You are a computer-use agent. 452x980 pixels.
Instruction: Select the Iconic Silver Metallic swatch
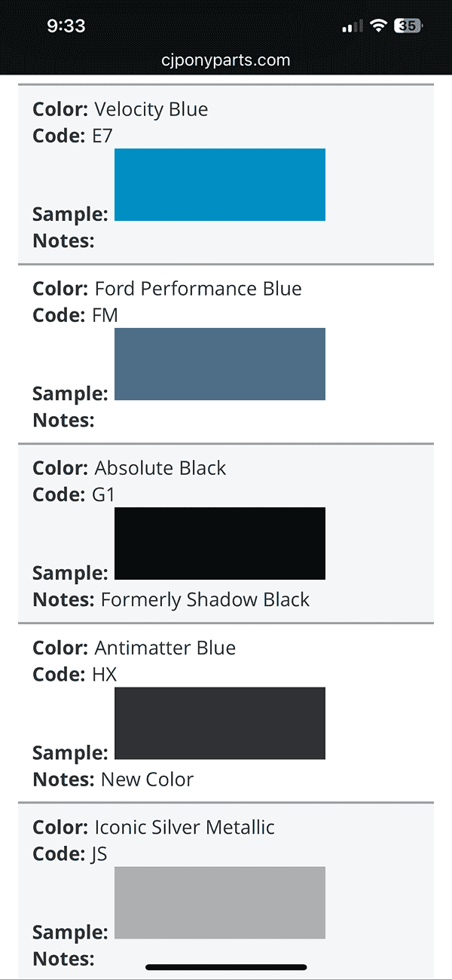(220, 902)
